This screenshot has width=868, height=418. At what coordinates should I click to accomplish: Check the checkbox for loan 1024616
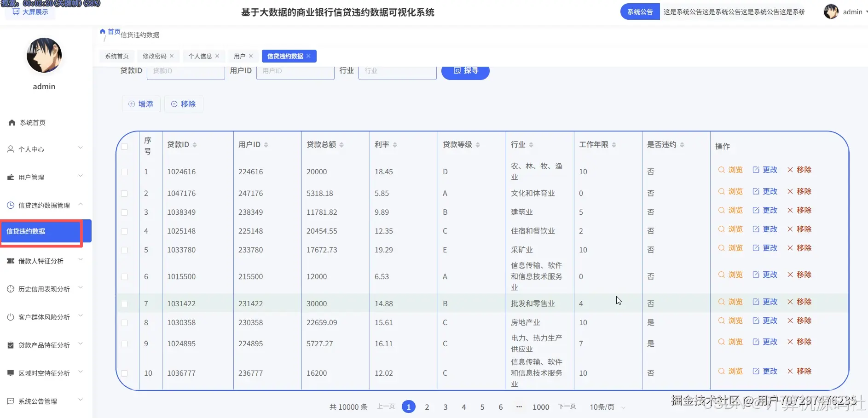[124, 172]
